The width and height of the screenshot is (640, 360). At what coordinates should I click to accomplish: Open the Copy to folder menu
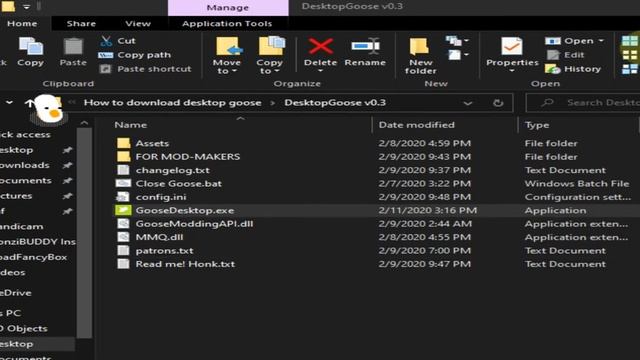[270, 56]
